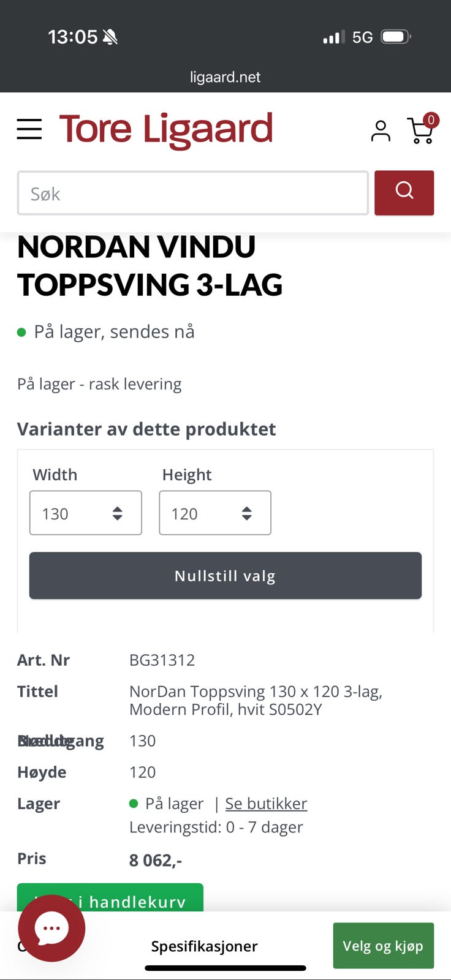Click into the Søk search field
This screenshot has width=451, height=980.
pos(193,193)
